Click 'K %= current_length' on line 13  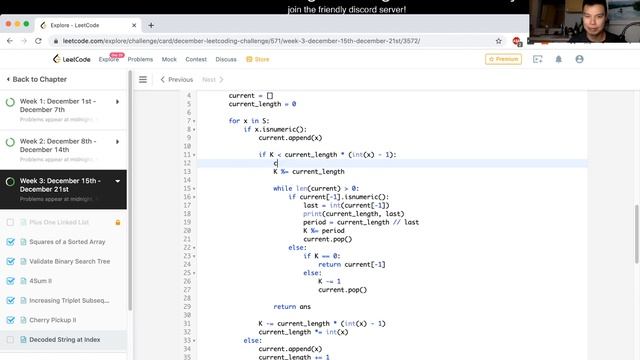(x=309, y=171)
